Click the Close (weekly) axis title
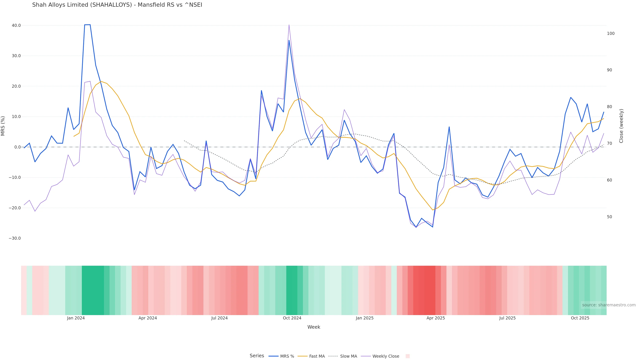The height and width of the screenshot is (362, 644). pyautogui.click(x=621, y=126)
